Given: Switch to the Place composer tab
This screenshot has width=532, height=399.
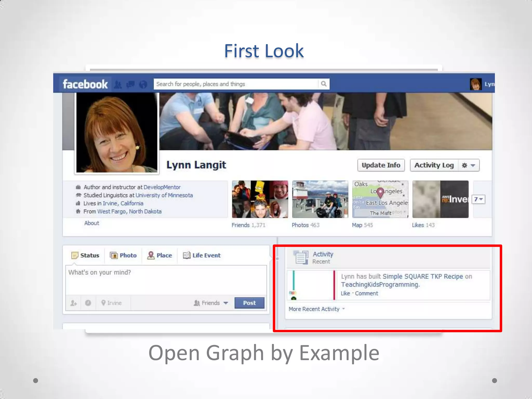Looking at the screenshot, I should click(160, 255).
